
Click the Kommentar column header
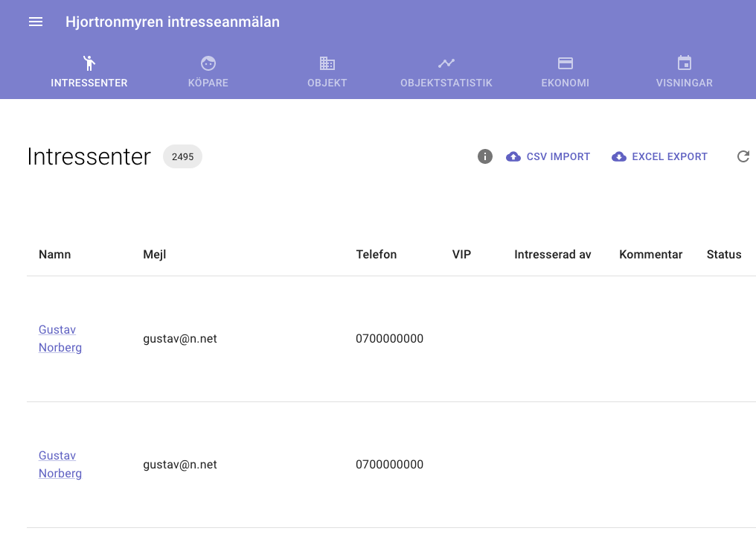pyautogui.click(x=650, y=255)
